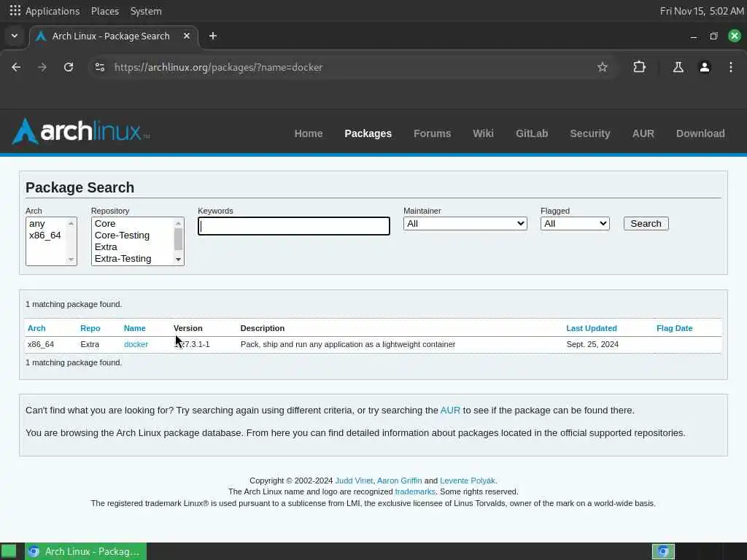This screenshot has height=560, width=747.
Task: Show desktop icon in bottom panel
Action: [x=9, y=551]
